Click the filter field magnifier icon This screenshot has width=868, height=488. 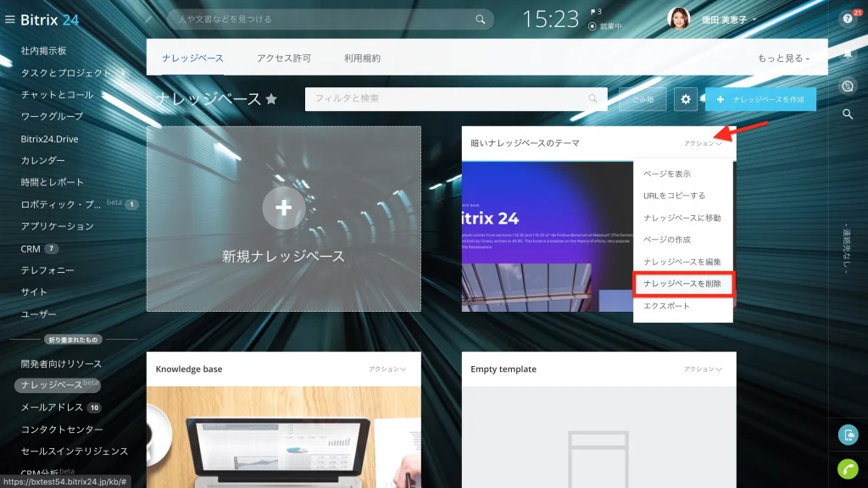coord(593,98)
